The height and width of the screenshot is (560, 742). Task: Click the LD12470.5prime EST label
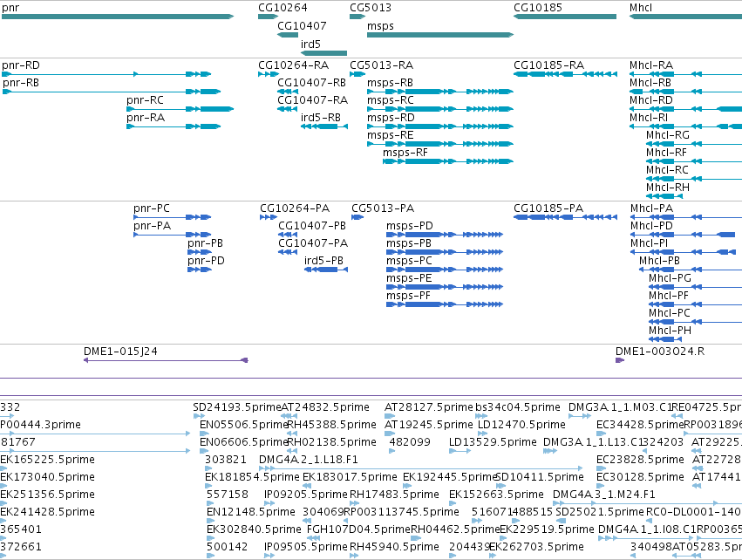pyautogui.click(x=522, y=425)
